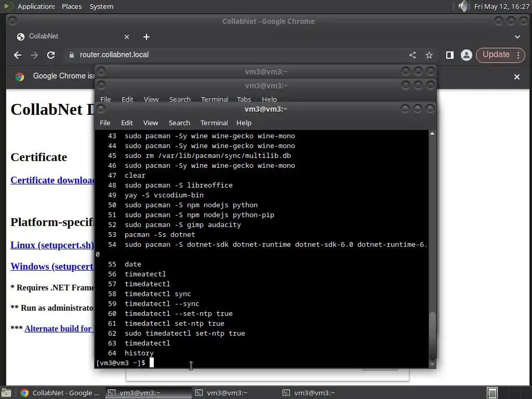
Task: Click the terminal scrollbar down arrow
Action: 432,364
